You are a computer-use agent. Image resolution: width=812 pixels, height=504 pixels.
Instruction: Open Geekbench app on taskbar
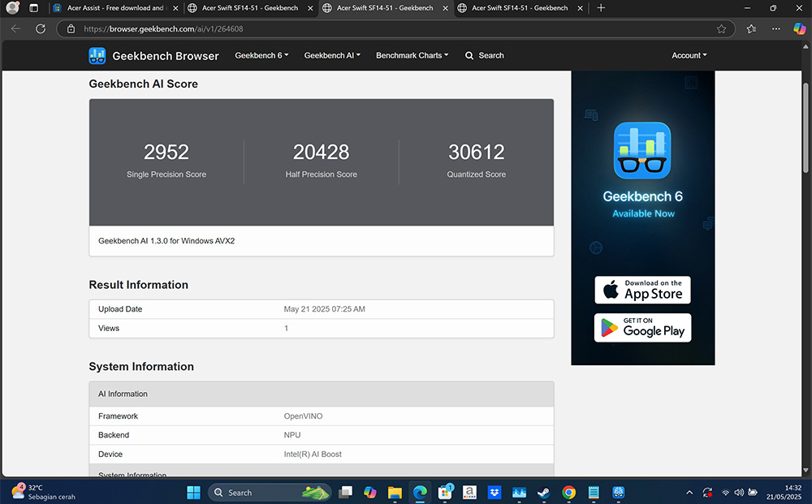click(618, 493)
